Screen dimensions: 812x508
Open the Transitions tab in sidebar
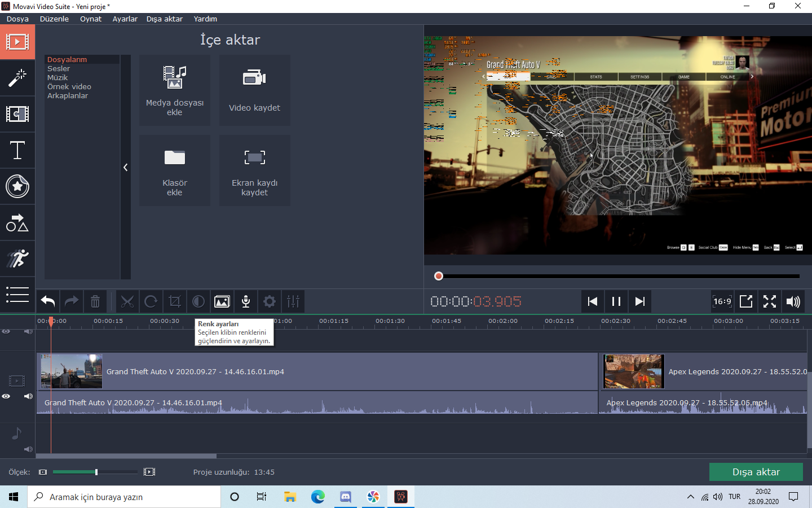tap(17, 114)
